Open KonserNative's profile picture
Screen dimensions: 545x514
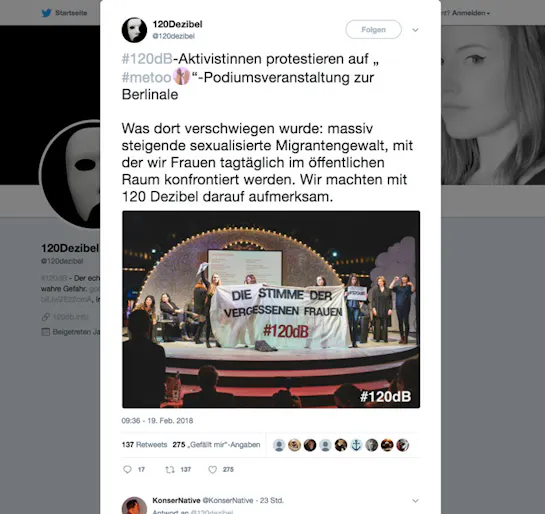[x=134, y=506]
